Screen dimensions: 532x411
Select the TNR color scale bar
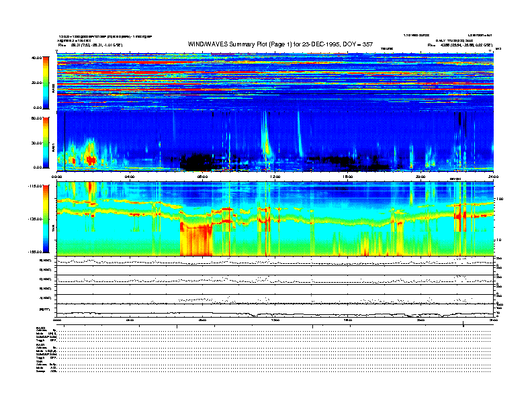(46, 219)
